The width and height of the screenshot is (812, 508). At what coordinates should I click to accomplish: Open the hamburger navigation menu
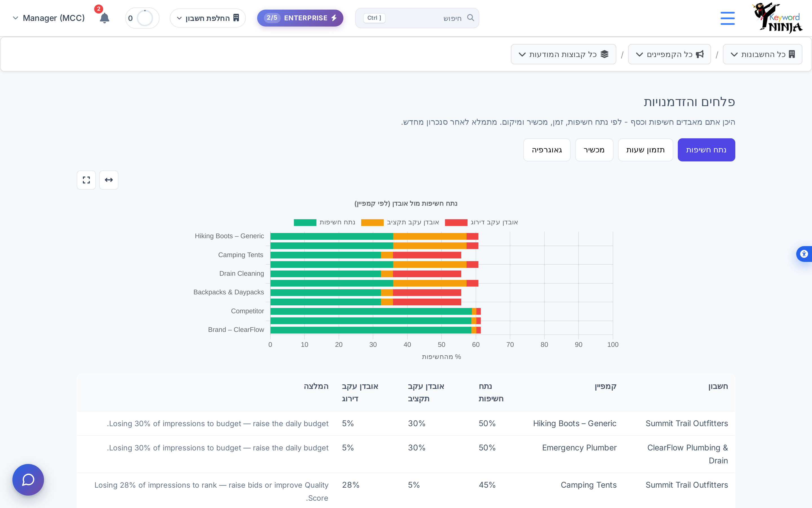point(727,18)
